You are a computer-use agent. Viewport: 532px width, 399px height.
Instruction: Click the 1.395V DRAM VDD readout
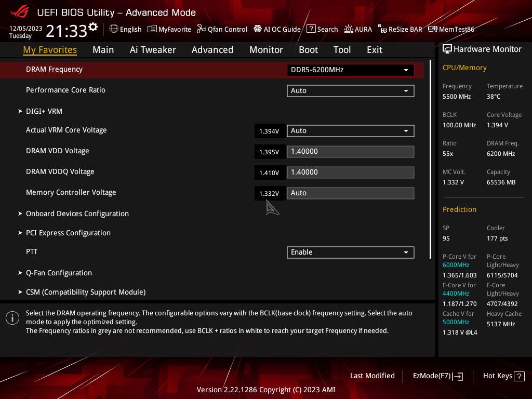[x=269, y=152]
